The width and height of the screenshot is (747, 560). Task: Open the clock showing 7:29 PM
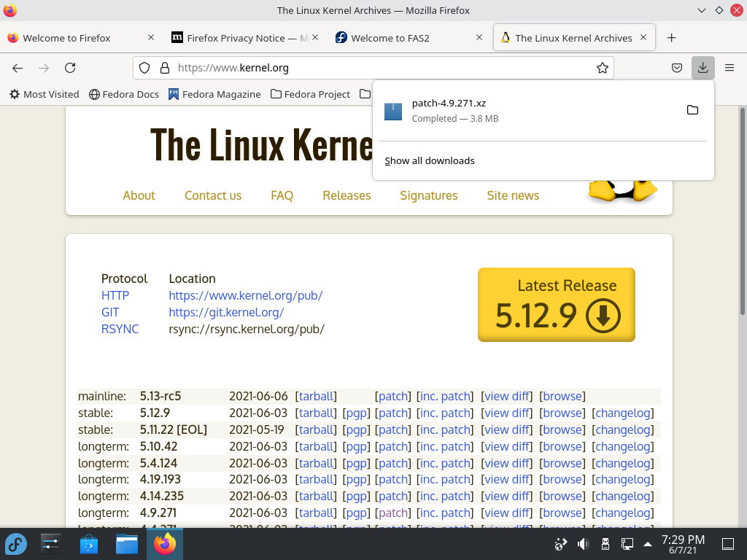pyautogui.click(x=683, y=544)
